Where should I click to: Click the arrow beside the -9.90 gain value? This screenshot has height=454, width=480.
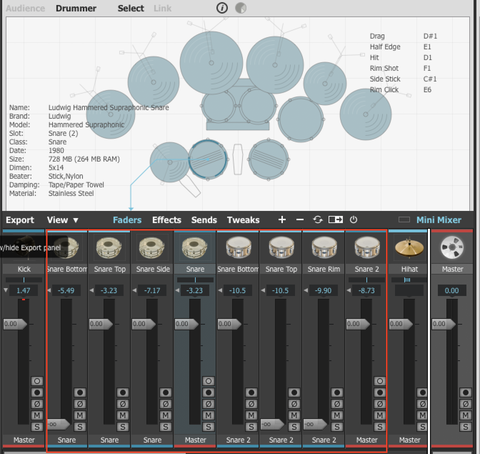(306, 290)
